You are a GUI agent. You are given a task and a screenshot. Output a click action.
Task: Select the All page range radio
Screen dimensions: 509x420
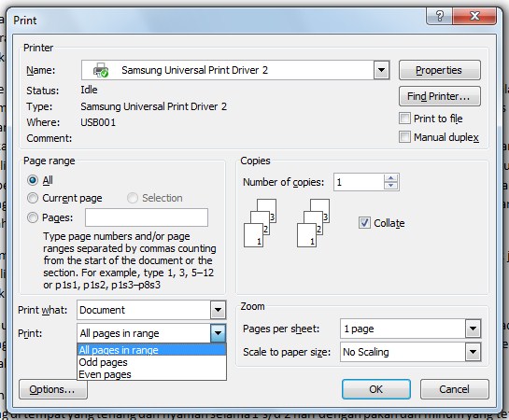click(x=33, y=180)
